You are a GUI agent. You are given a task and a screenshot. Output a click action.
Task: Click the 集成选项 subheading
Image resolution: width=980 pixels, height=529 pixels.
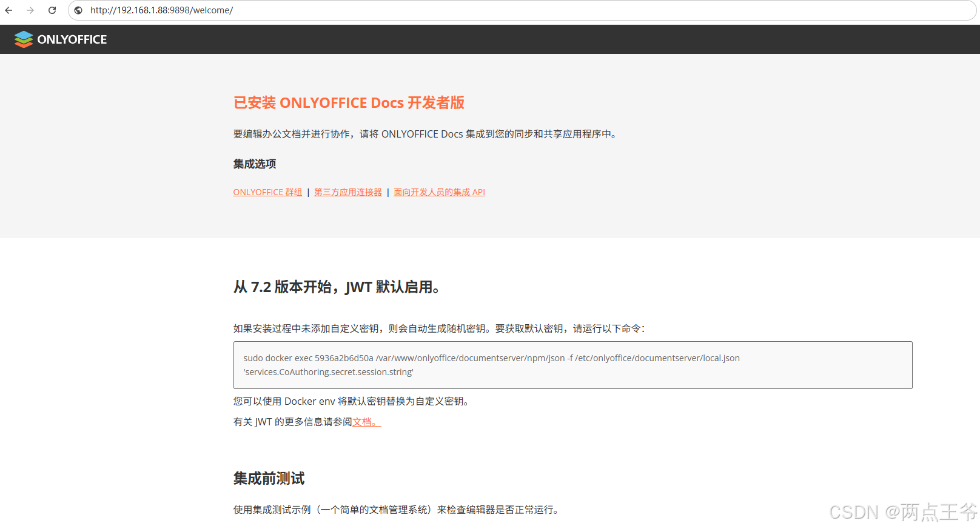(255, 164)
